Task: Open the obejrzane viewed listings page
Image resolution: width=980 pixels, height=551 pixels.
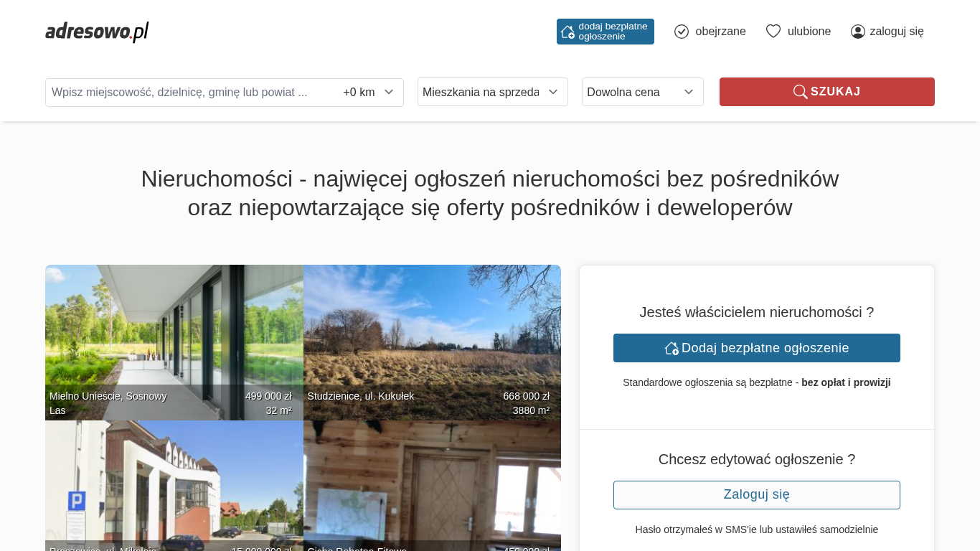Action: (720, 32)
